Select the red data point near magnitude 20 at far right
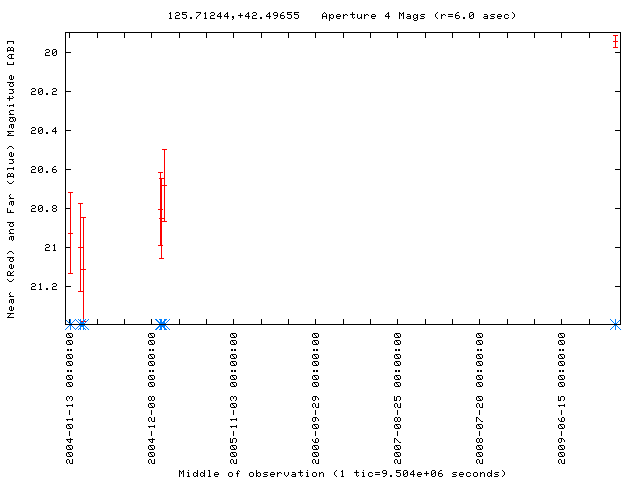The width and height of the screenshot is (640, 480). tap(615, 42)
